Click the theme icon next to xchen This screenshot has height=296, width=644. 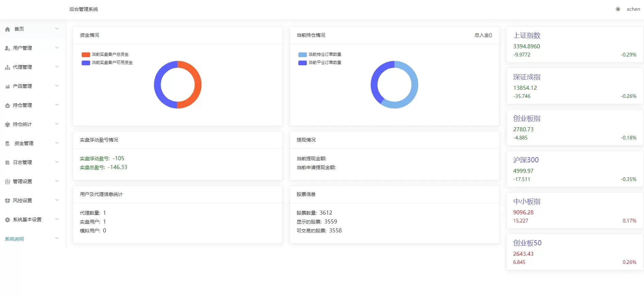(618, 9)
